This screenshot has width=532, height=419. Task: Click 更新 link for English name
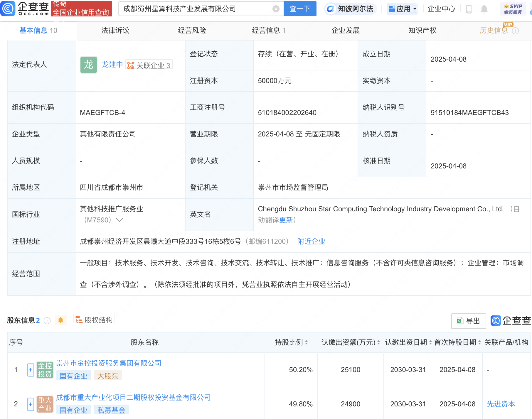tap(286, 220)
